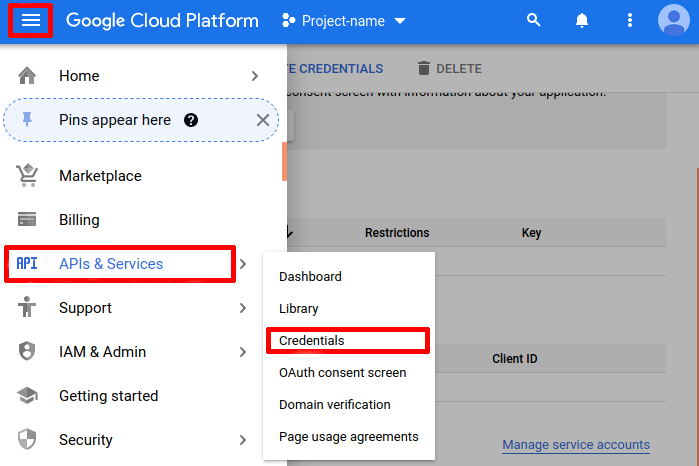
Task: Expand the IAM & Admin submenu arrow
Action: coord(243,352)
